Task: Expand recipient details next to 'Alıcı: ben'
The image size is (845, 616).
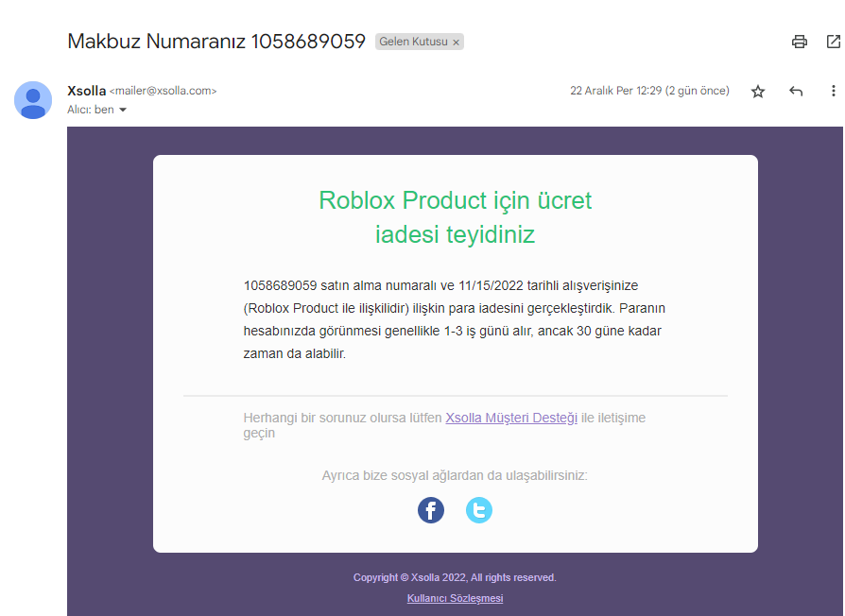Action: click(123, 110)
